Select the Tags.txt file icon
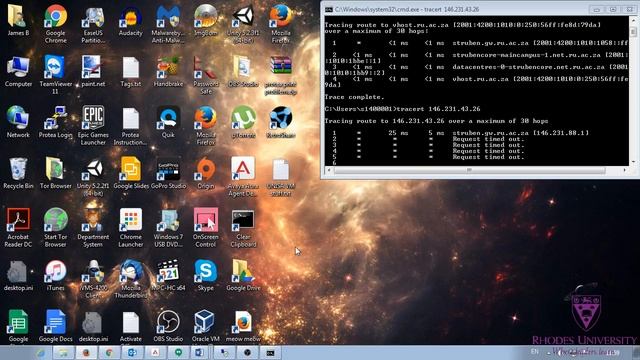 point(131,71)
